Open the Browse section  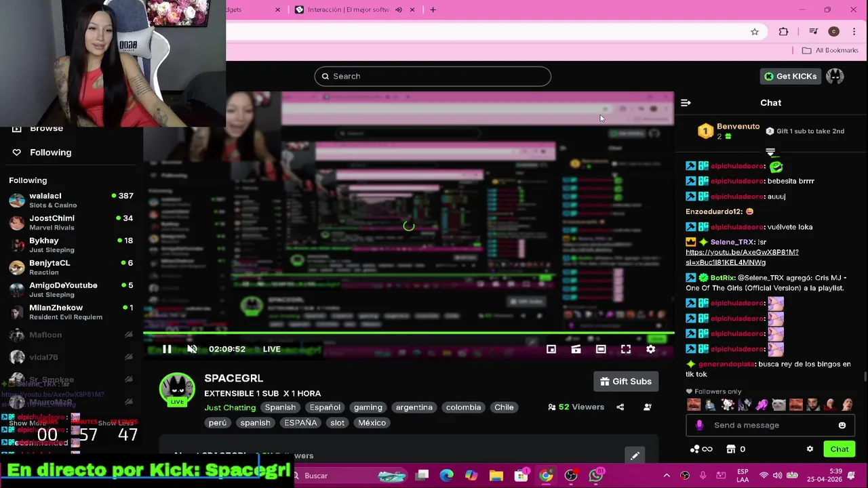coord(46,129)
